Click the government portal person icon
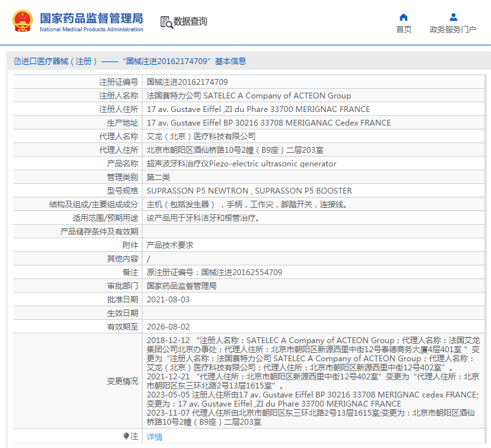The width and height of the screenshot is (491, 448). (453, 17)
